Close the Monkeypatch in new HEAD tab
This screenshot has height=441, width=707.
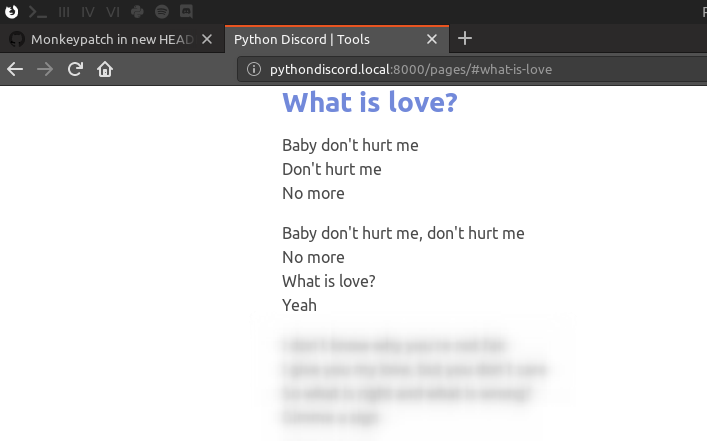tap(207, 39)
